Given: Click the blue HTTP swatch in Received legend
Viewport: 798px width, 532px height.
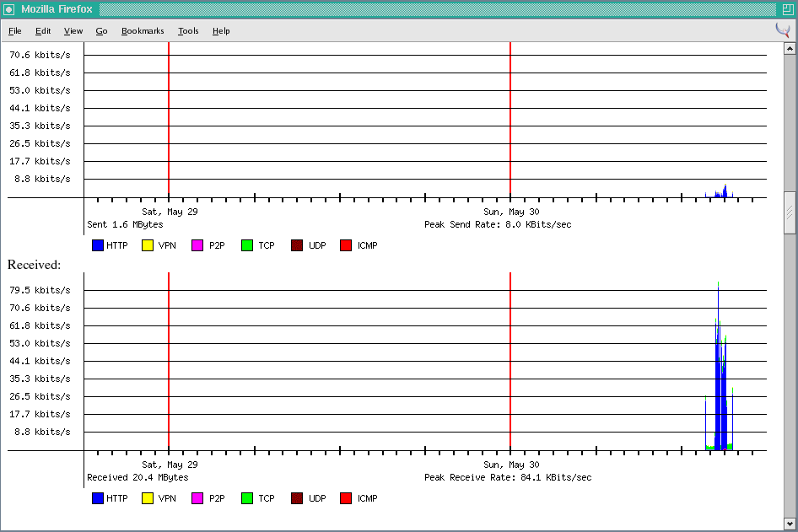Looking at the screenshot, I should pyautogui.click(x=98, y=498).
